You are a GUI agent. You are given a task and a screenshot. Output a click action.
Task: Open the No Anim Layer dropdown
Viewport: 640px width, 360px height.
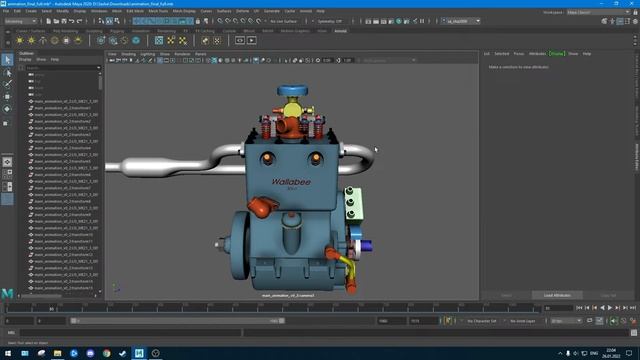pyautogui.click(x=523, y=321)
